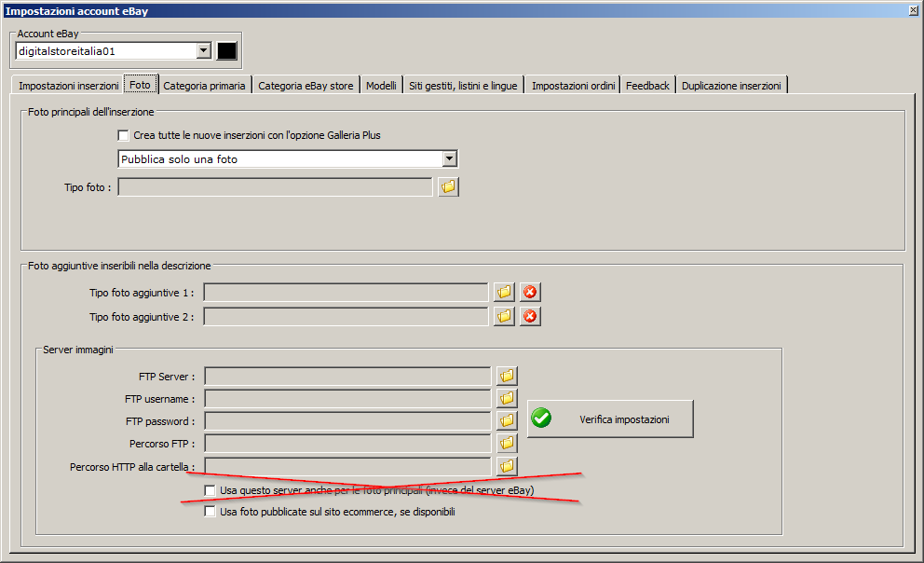Enable Galleria Plus option checkbox
This screenshot has height=563, width=924.
[123, 135]
